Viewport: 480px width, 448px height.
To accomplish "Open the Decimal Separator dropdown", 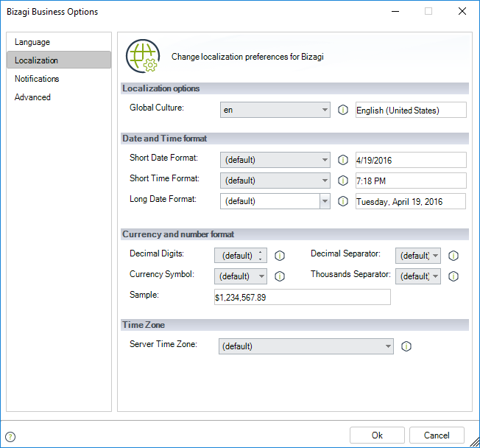I will point(418,256).
